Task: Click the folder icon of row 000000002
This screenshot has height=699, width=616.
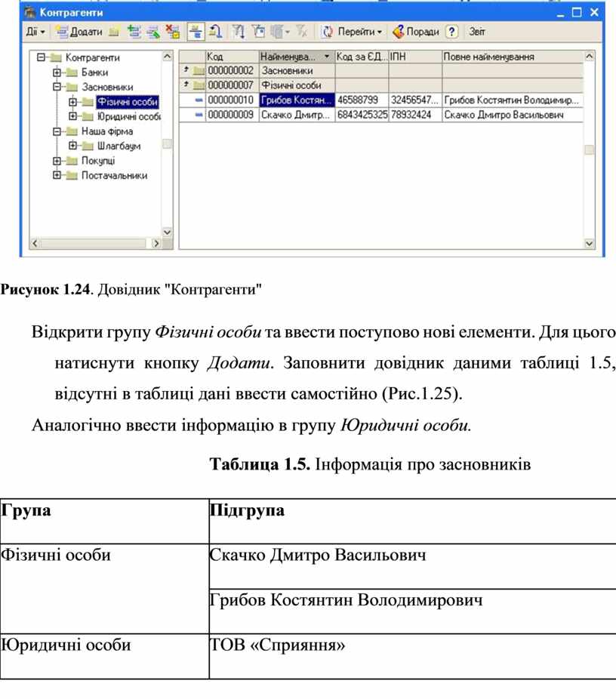Action: [x=199, y=70]
